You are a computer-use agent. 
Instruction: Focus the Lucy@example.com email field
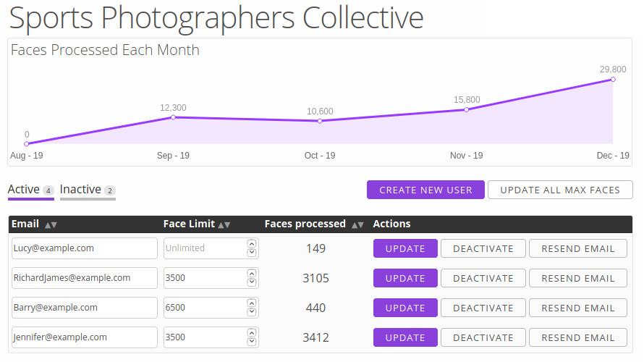tap(84, 248)
